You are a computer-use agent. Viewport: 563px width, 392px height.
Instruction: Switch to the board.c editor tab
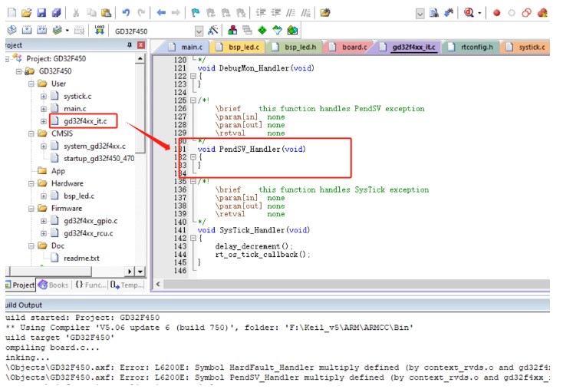354,47
